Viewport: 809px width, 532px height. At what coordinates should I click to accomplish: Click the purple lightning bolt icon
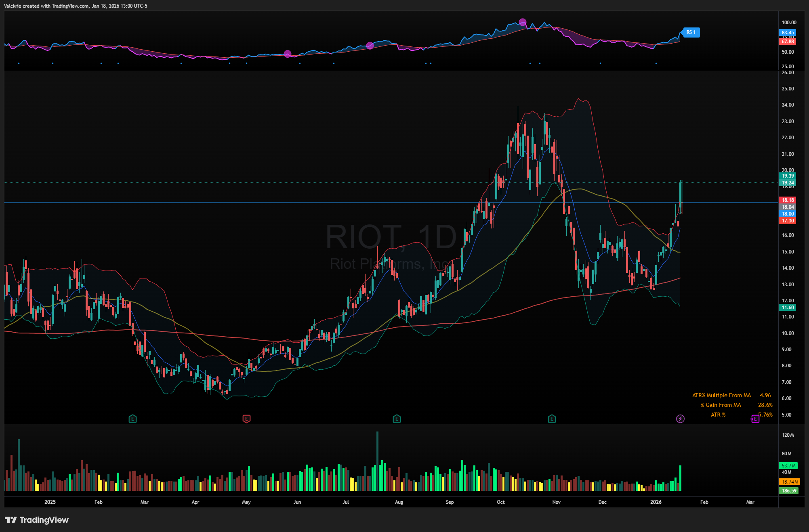(x=680, y=419)
